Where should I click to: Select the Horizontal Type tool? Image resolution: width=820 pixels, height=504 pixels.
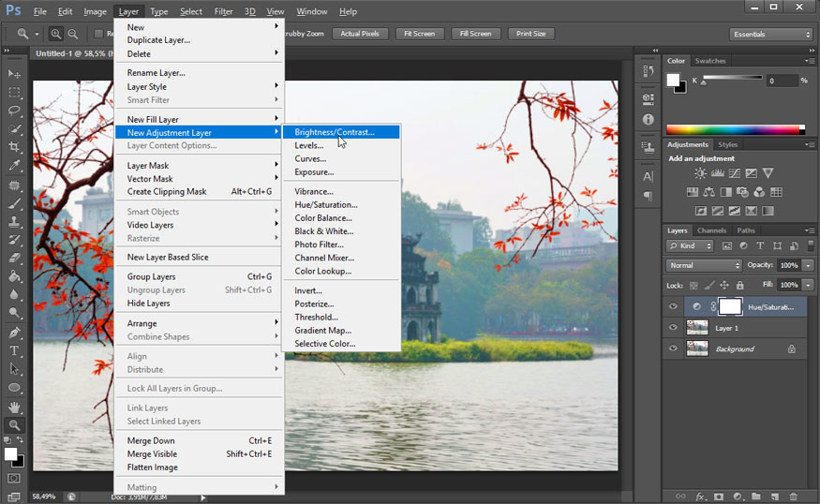click(x=14, y=350)
